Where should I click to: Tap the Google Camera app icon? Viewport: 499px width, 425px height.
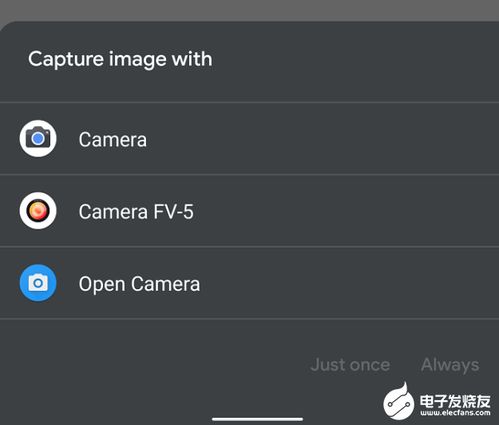[38, 138]
